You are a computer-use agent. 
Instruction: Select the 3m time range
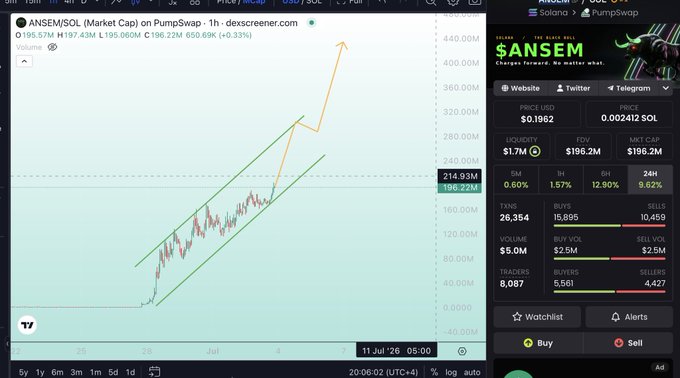click(x=76, y=372)
